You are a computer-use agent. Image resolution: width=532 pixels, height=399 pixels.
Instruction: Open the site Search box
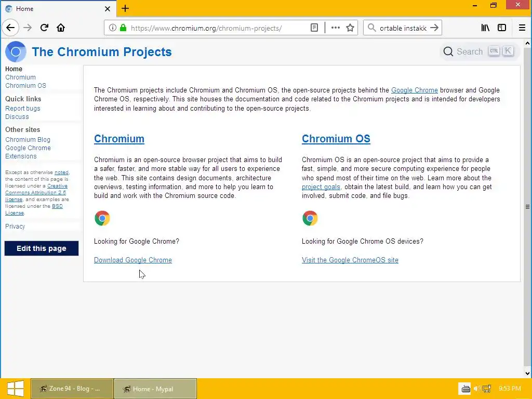(478, 51)
